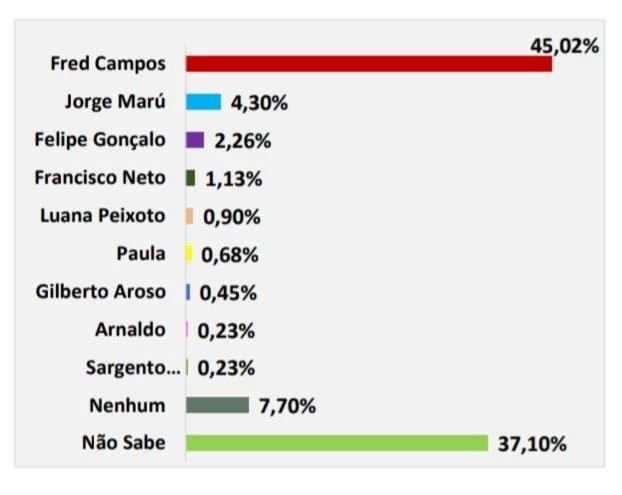Image resolution: width=622 pixels, height=495 pixels.
Task: Select the 37,10% data label
Action: (x=532, y=443)
